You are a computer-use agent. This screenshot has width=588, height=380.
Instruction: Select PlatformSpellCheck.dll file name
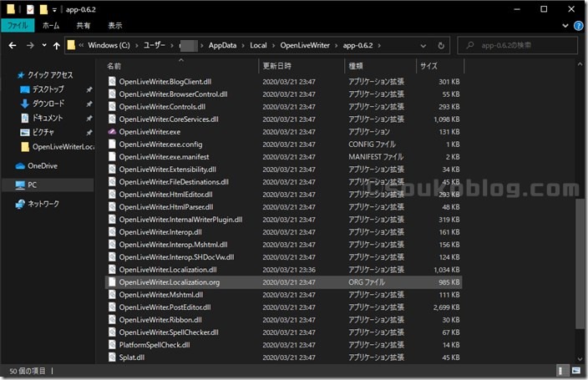pyautogui.click(x=155, y=345)
